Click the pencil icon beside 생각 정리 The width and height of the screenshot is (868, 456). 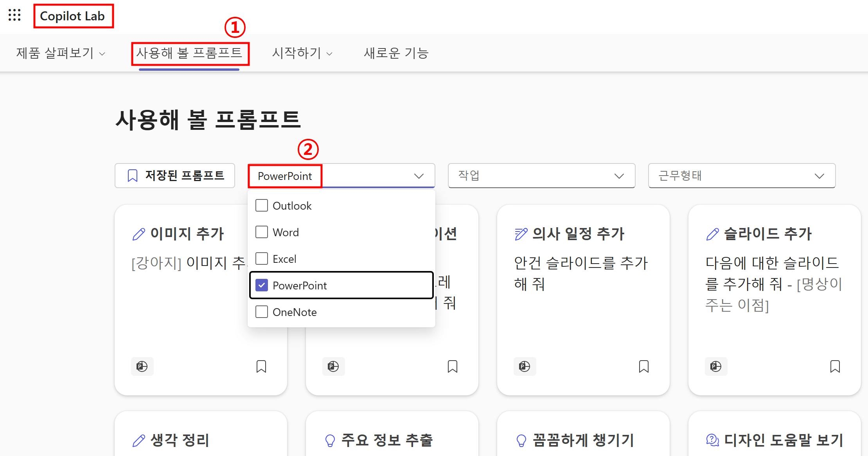pos(138,441)
